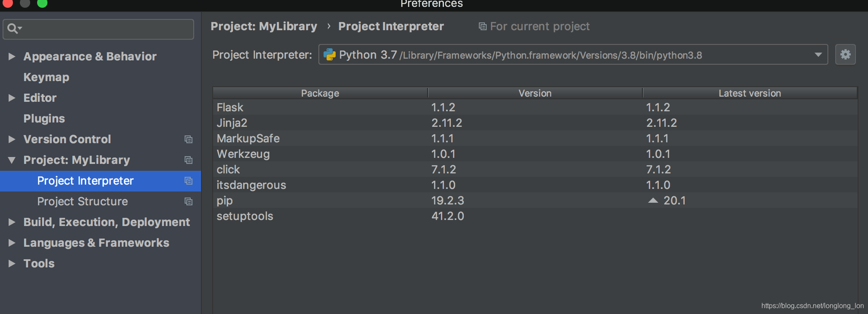This screenshot has height=314, width=868.
Task: Select Keymap settings page
Action: coord(46,77)
